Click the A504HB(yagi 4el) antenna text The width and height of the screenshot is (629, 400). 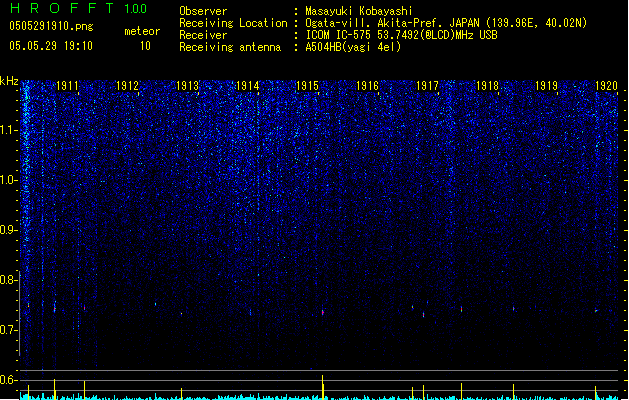coord(353,47)
